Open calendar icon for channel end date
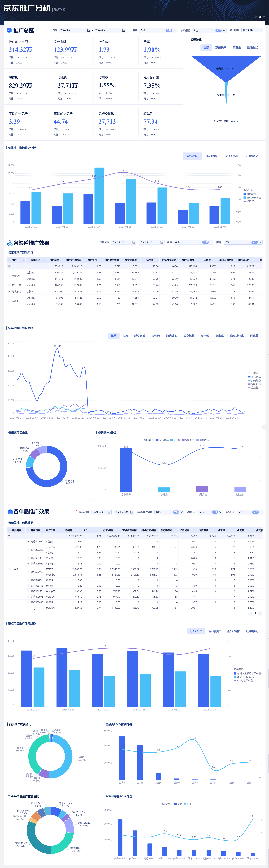Viewport: 269px width, 868px height. 162,242
